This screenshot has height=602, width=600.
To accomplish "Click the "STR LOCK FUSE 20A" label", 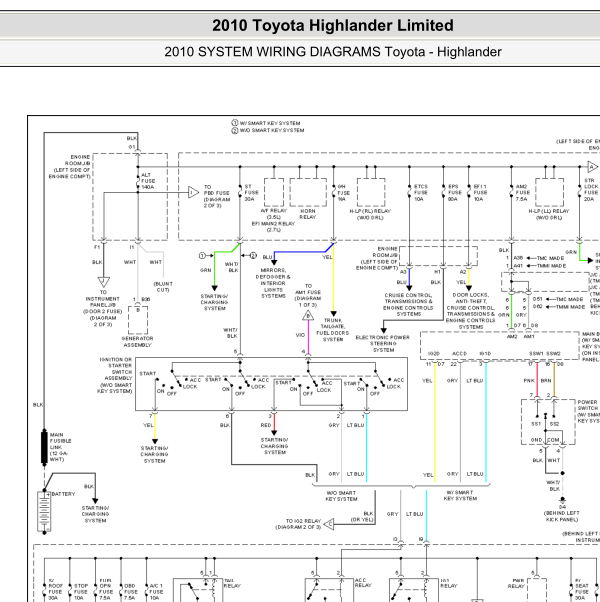I will [591, 190].
